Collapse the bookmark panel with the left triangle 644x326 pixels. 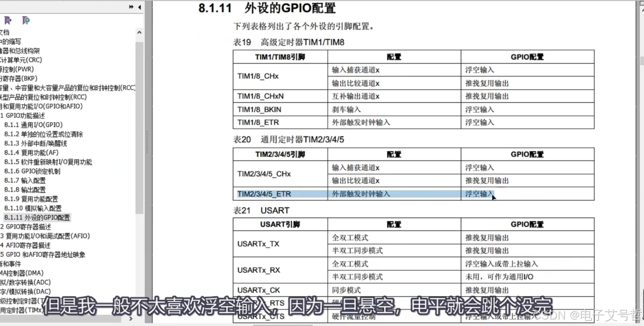coord(139,7)
